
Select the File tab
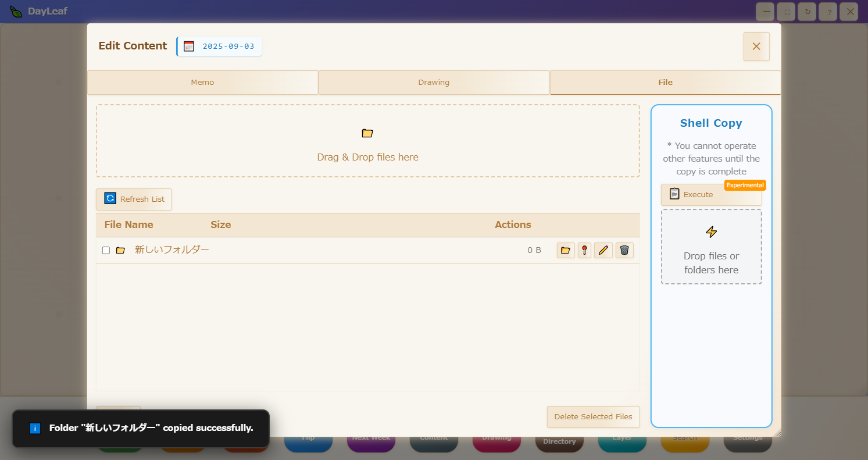[665, 83]
